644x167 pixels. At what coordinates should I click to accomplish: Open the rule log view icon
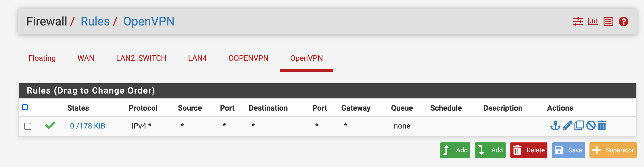tap(608, 21)
